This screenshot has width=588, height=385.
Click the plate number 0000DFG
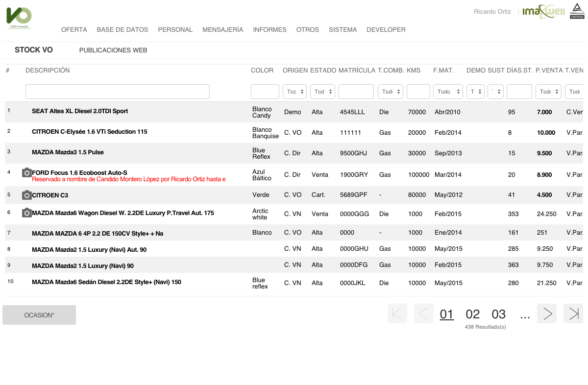[354, 265]
